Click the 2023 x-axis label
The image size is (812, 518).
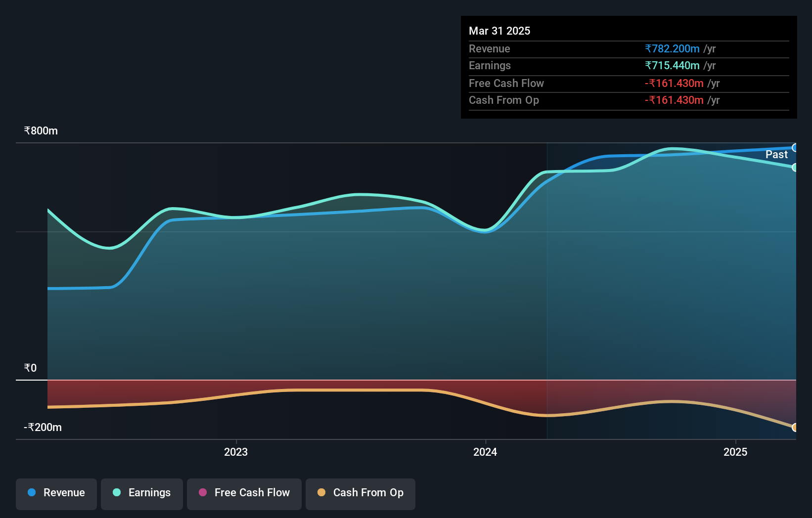click(x=236, y=452)
